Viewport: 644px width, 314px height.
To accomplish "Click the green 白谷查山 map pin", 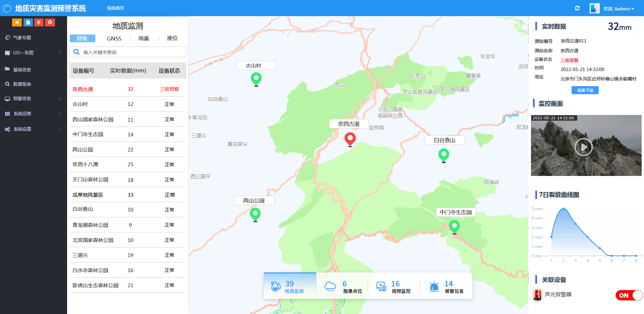I will 443,155.
